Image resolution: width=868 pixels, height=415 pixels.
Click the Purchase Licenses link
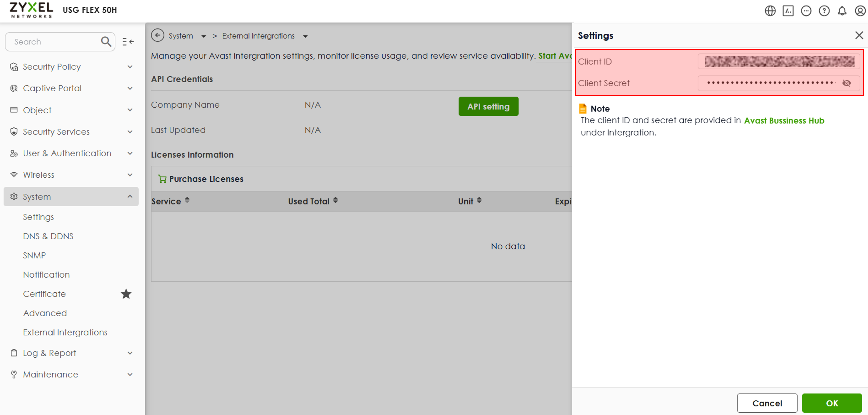[x=206, y=179]
